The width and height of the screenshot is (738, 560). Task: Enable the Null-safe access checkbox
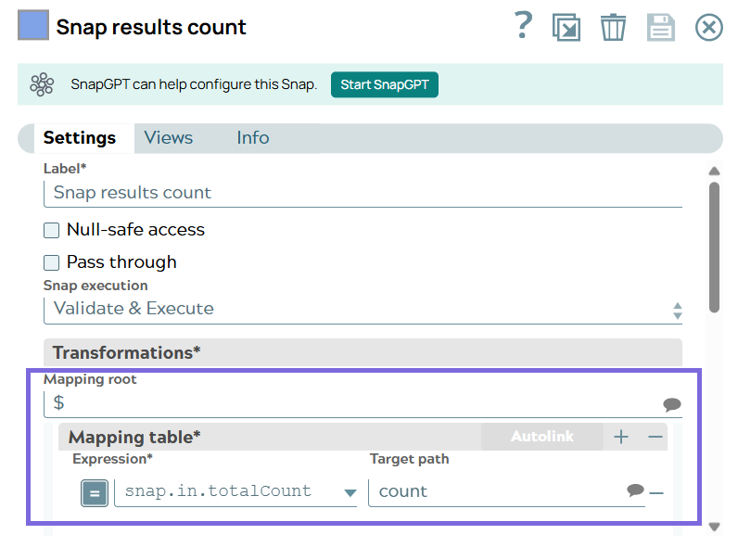52,230
